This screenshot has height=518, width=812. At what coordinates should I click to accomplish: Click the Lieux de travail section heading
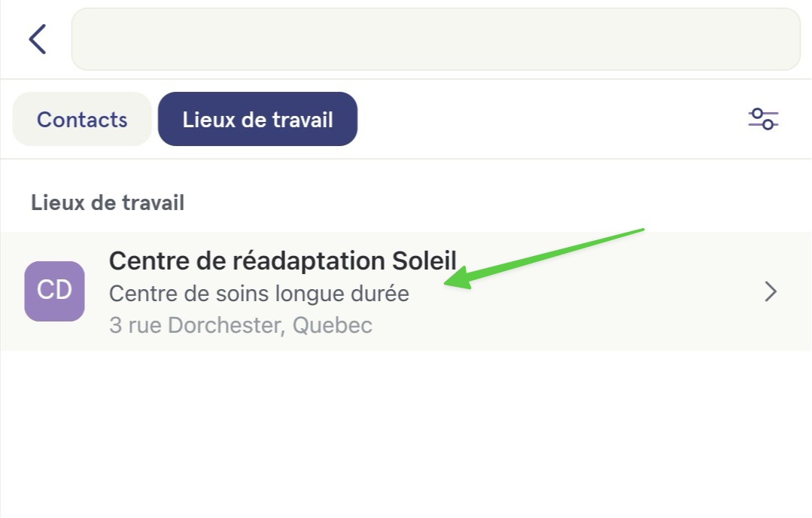(x=108, y=203)
